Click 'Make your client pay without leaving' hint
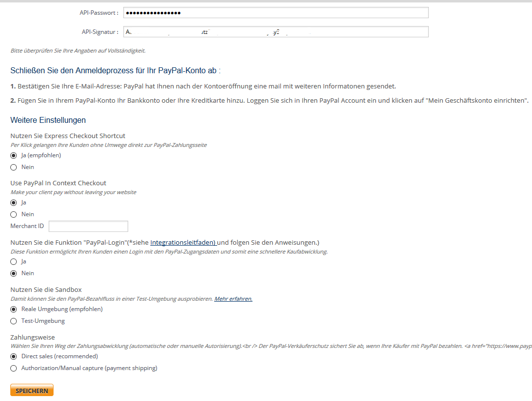 pos(73,192)
